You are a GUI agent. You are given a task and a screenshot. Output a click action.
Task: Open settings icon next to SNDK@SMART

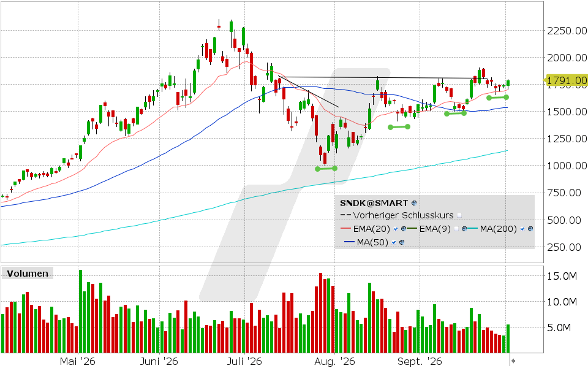point(414,203)
